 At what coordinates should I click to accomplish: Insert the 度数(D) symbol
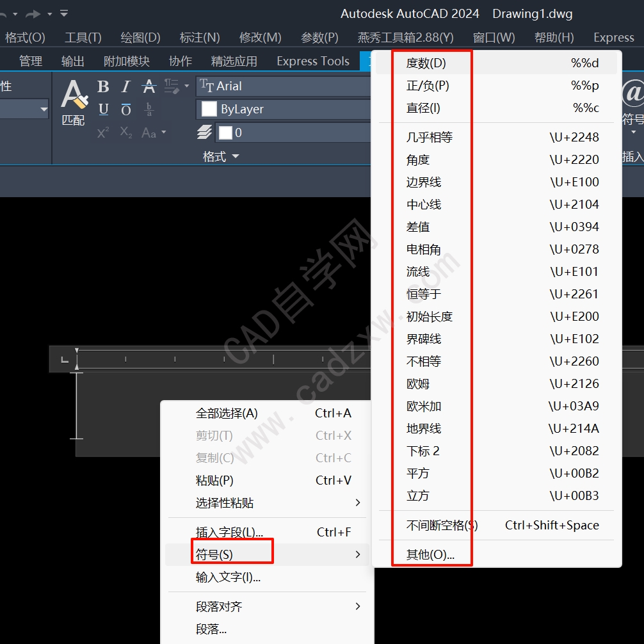coord(496,63)
